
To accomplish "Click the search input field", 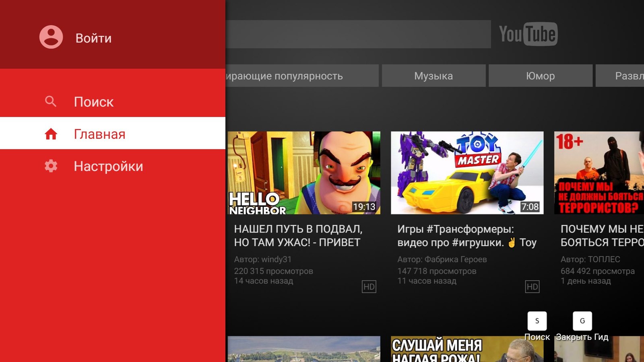I will point(358,34).
